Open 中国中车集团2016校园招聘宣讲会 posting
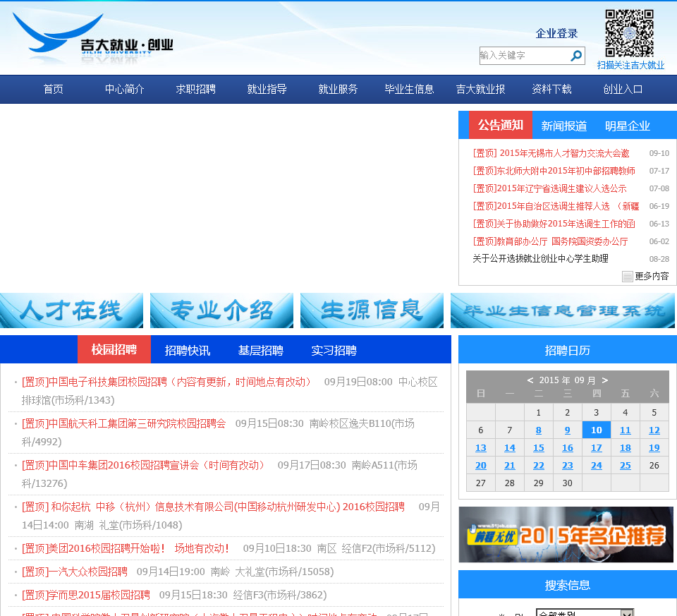677x616 pixels. coord(144,465)
